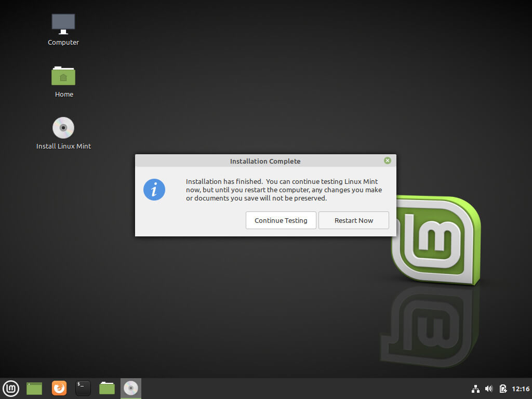
Task: Select the Computer icon label text
Action: click(x=63, y=43)
